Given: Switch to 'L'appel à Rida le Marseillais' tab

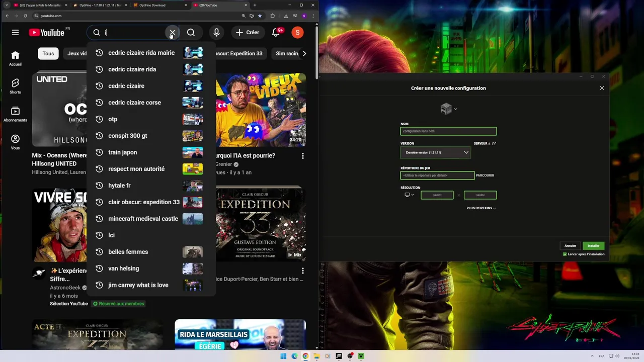Looking at the screenshot, I should coord(40,5).
